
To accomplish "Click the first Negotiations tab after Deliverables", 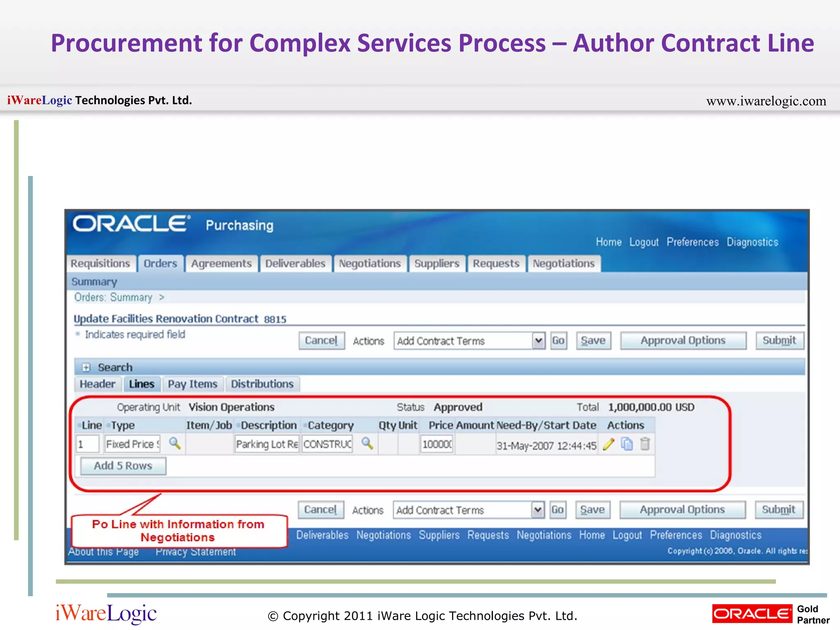I will click(x=370, y=264).
